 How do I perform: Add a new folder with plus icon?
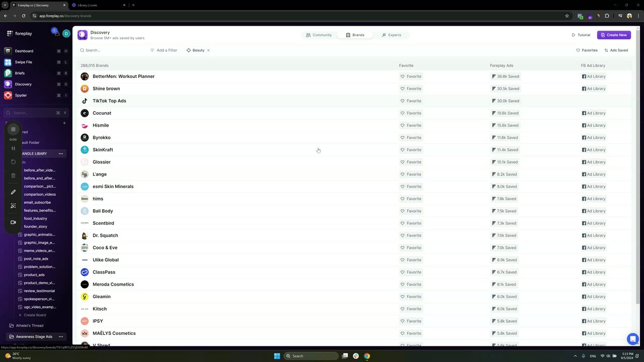tap(64, 123)
